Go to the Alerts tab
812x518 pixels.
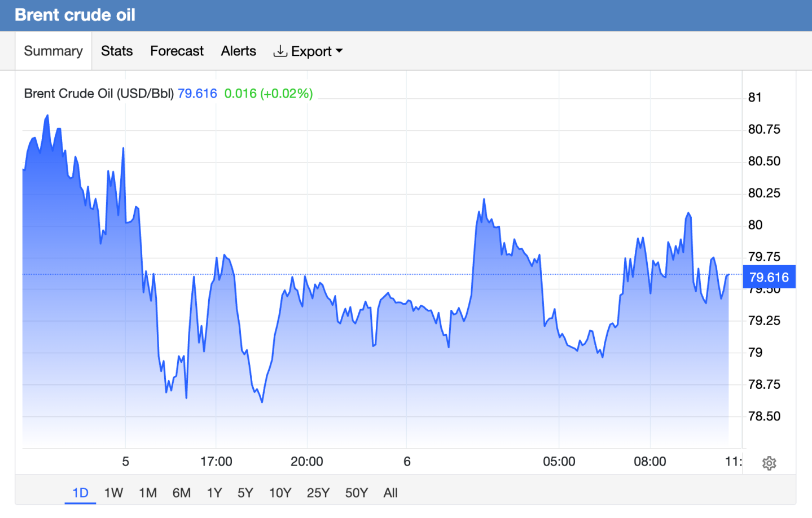(x=239, y=51)
